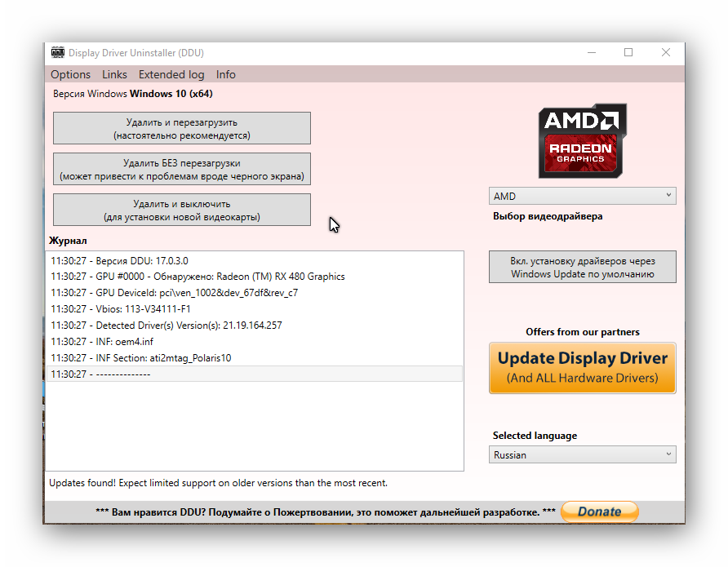Click 'Удалить и перезагрузить' button
Image resolution: width=728 pixels, height=567 pixels.
181,128
